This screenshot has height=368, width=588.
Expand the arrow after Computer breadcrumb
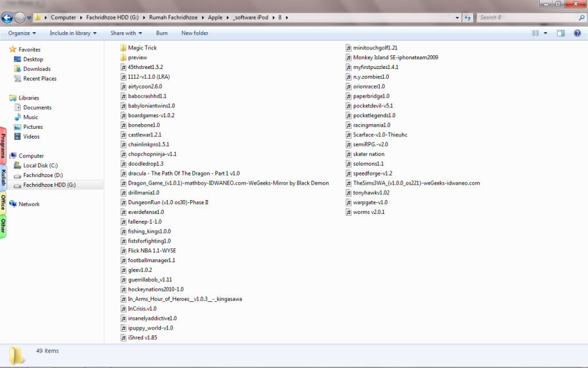(80, 18)
